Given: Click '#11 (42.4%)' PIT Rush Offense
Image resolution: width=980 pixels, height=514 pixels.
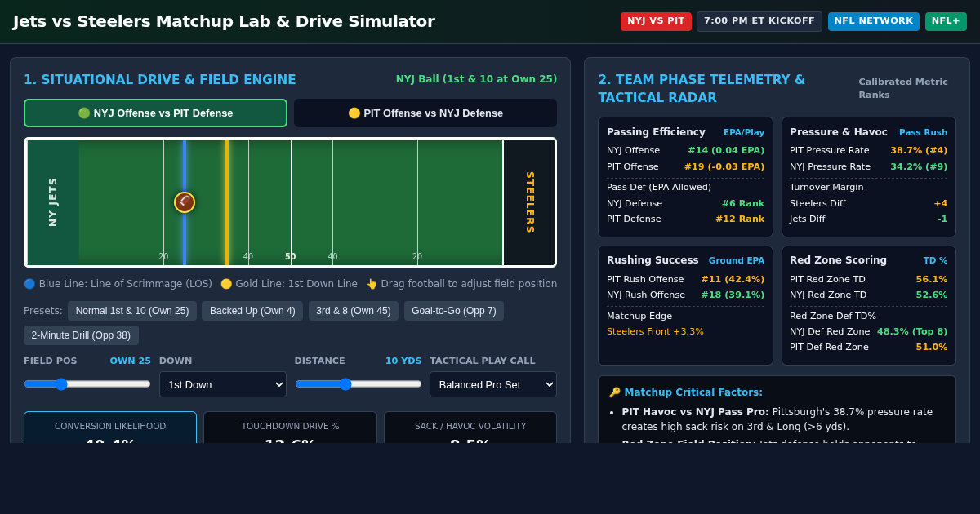Looking at the screenshot, I should point(733,280).
